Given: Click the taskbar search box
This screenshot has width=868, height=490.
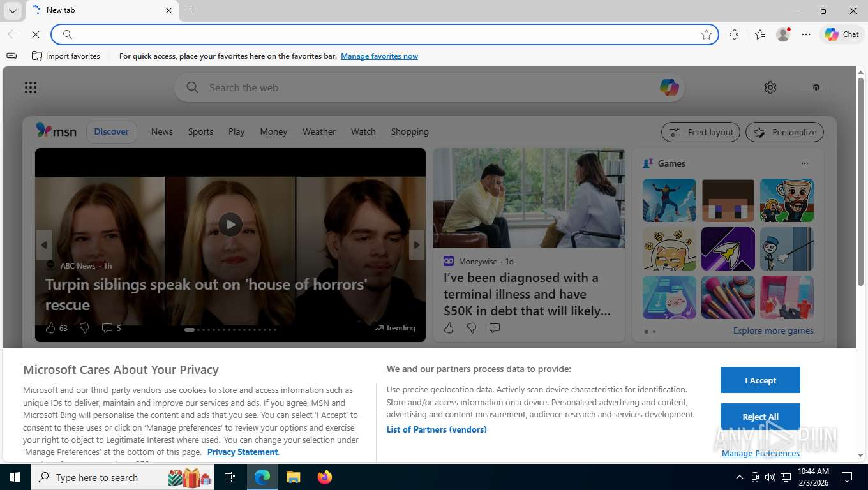Looking at the screenshot, I should (123, 477).
